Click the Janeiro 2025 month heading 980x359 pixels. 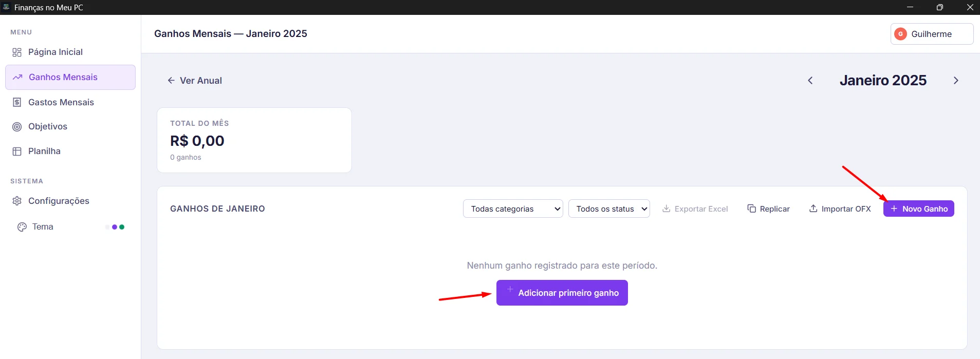[883, 81]
